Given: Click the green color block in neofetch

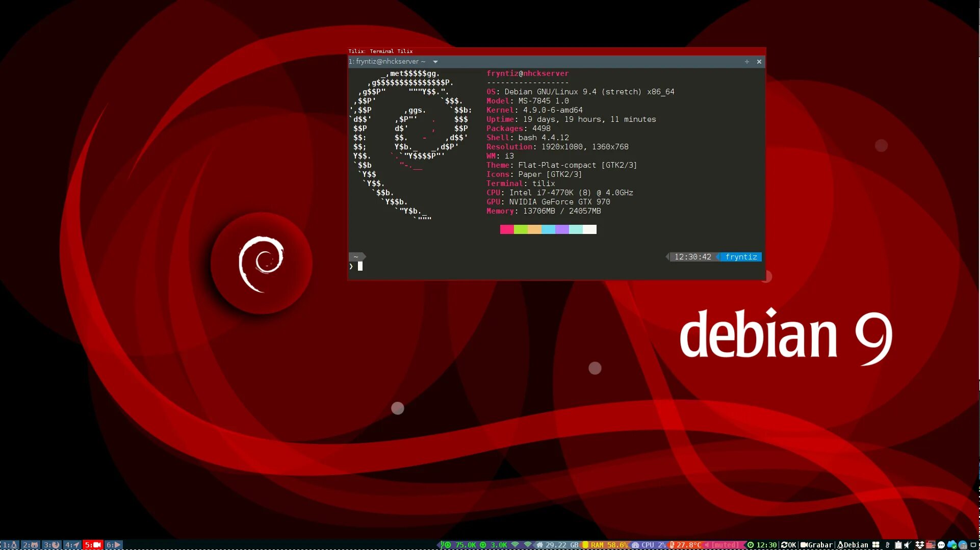Looking at the screenshot, I should (521, 229).
